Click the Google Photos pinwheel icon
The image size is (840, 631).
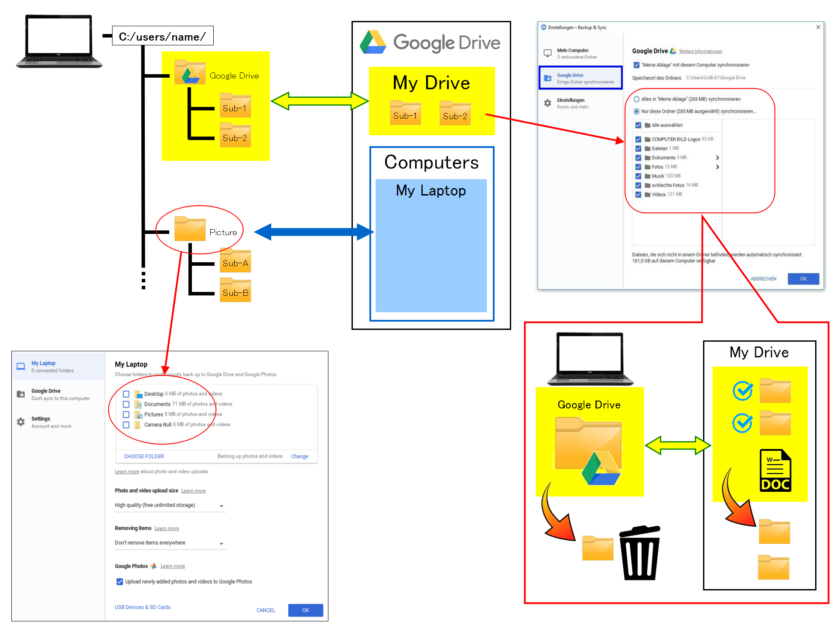tap(154, 566)
